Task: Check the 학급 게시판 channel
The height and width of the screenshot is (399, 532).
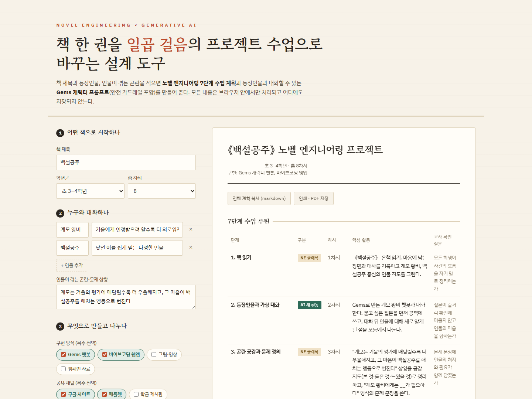Action: coord(136,395)
